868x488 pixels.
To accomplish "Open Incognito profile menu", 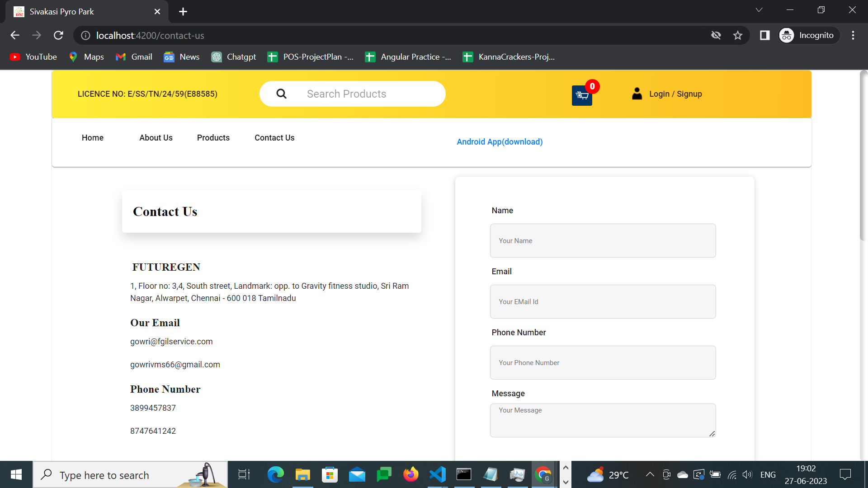I will point(808,35).
